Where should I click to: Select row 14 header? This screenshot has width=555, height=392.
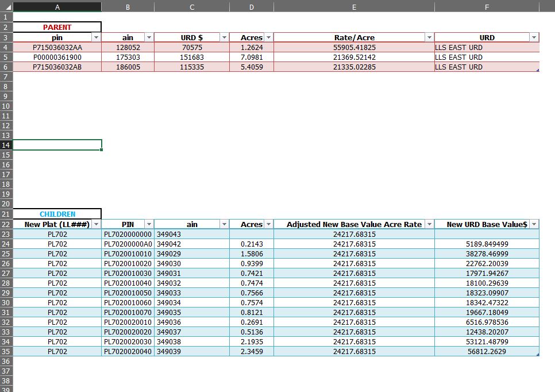coord(6,145)
